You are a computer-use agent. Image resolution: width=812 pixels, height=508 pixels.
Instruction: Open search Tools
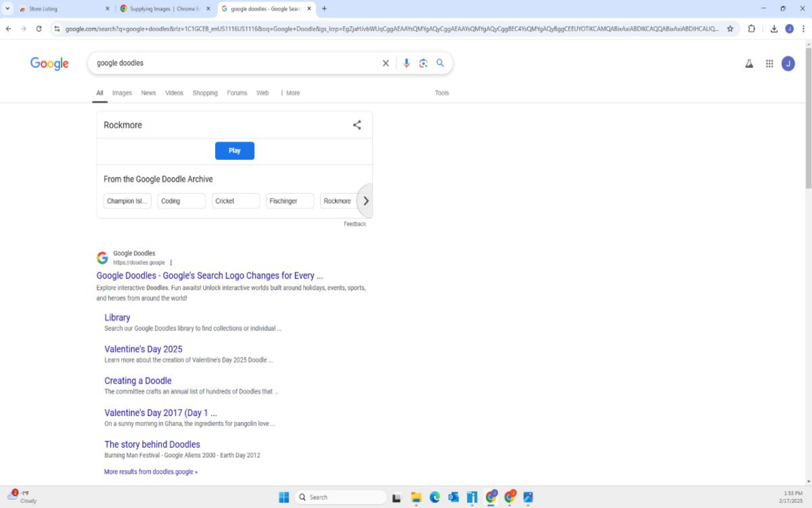pyautogui.click(x=442, y=93)
